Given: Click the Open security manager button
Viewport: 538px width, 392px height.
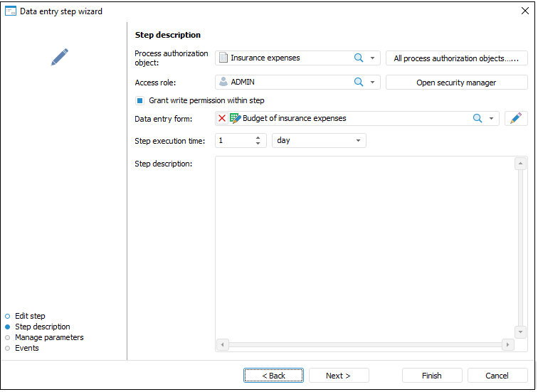Looking at the screenshot, I should coord(456,83).
